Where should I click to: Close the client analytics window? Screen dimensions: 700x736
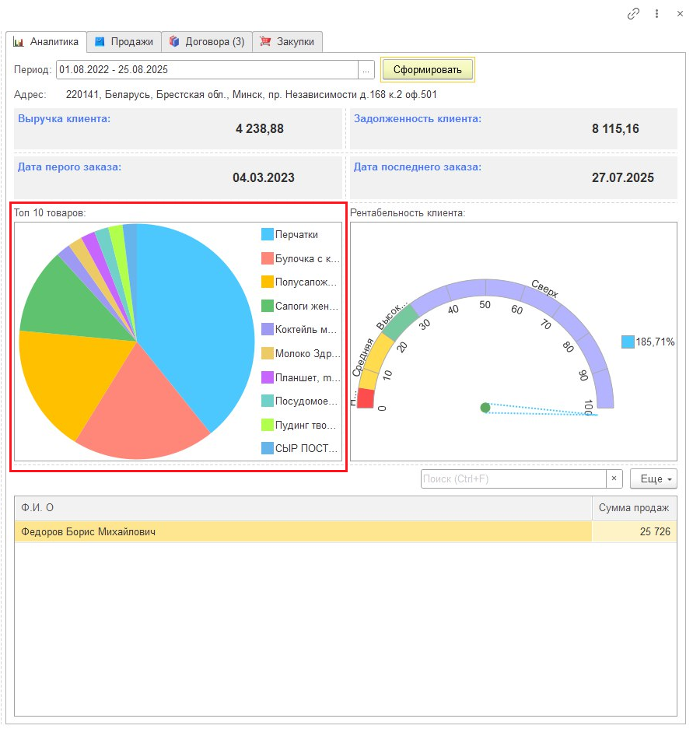pyautogui.click(x=680, y=13)
